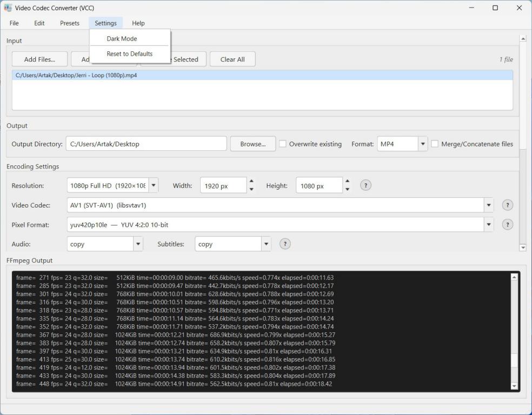The width and height of the screenshot is (532, 415).
Task: Click the help icon beside Pixel Format
Action: pos(507,225)
